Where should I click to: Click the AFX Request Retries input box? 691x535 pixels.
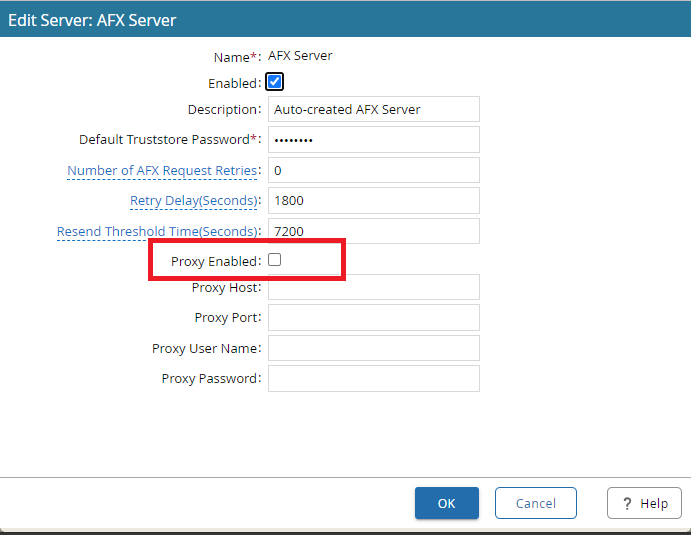click(373, 170)
